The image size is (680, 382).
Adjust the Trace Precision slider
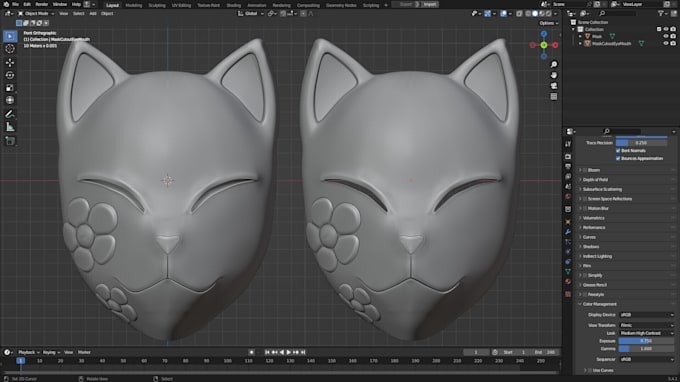click(641, 143)
